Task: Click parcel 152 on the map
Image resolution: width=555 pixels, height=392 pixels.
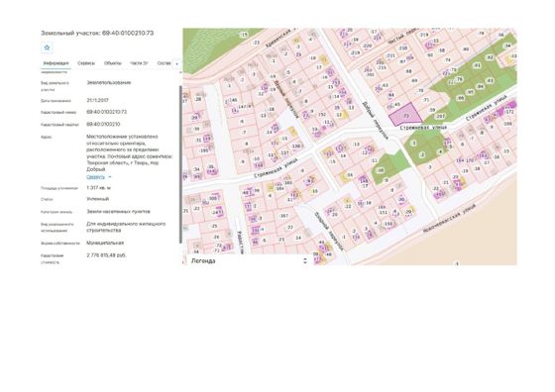Action: point(322,115)
